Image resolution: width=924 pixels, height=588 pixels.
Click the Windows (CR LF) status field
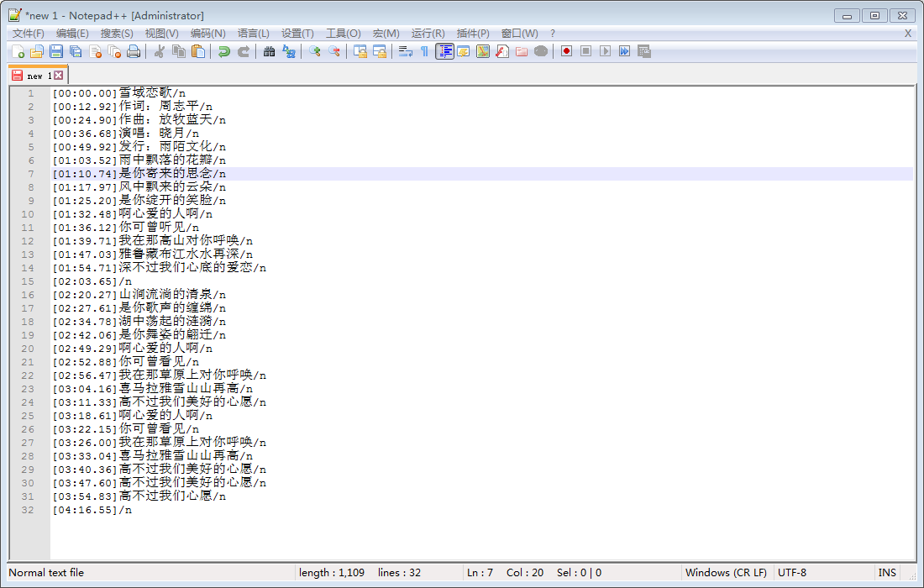coord(726,573)
